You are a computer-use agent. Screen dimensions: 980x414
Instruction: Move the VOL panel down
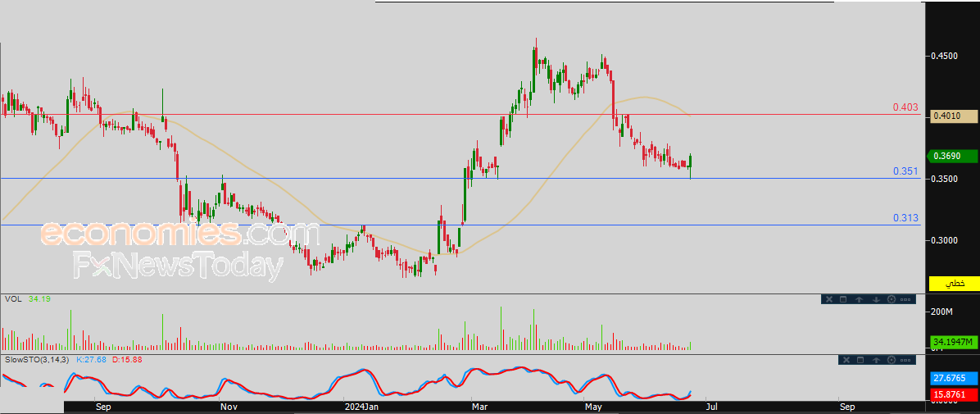pyautogui.click(x=875, y=300)
